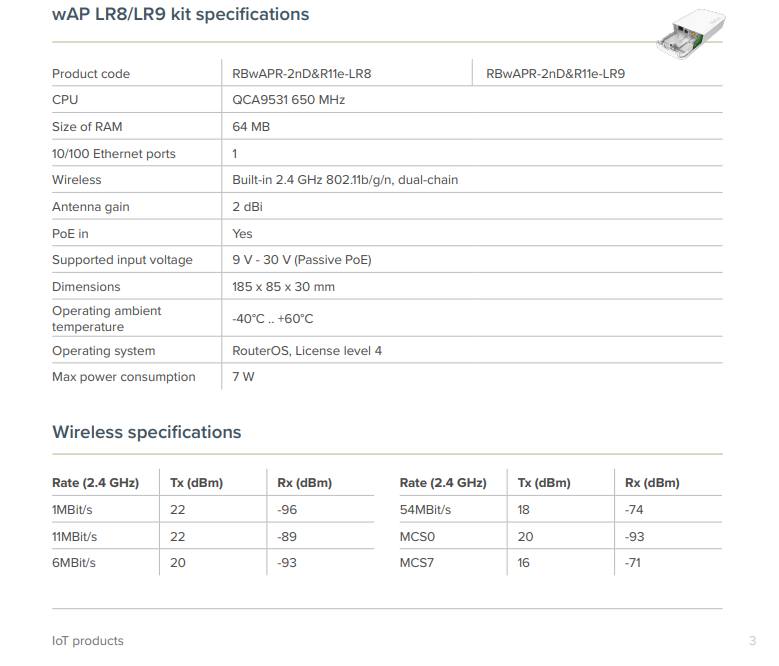
Task: Click the 2 dBi antenna gain value
Action: [247, 207]
